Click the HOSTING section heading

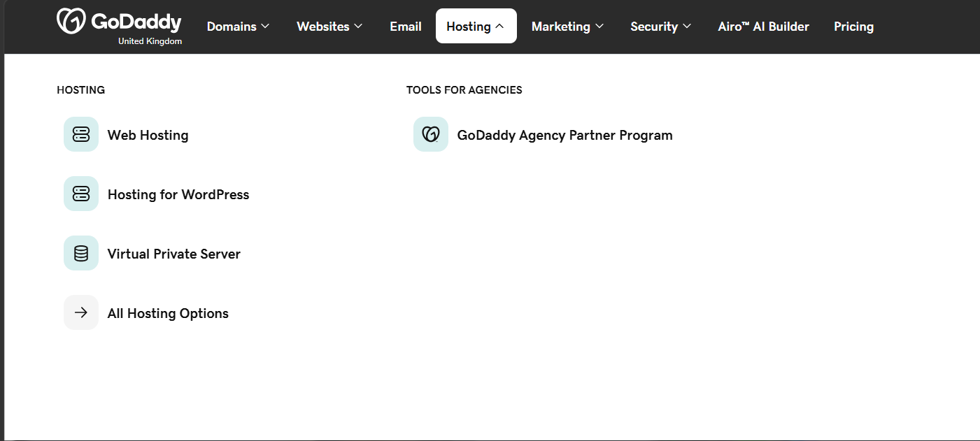(x=80, y=89)
